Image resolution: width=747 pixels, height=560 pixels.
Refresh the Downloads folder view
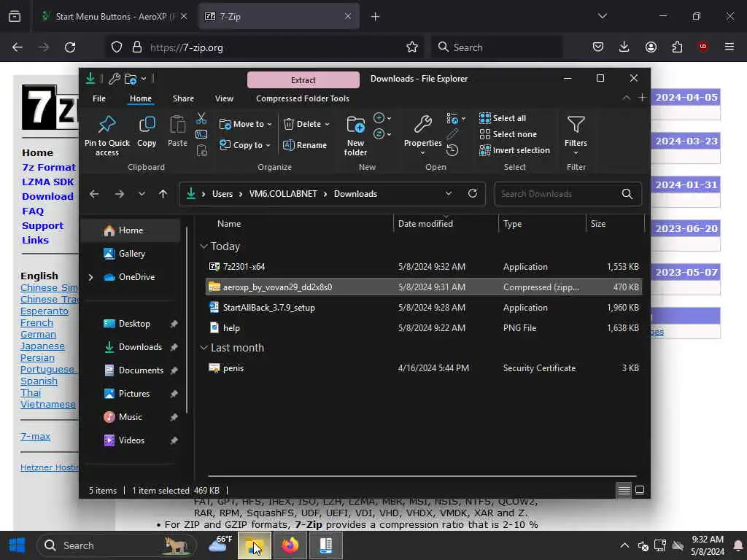pyautogui.click(x=473, y=193)
